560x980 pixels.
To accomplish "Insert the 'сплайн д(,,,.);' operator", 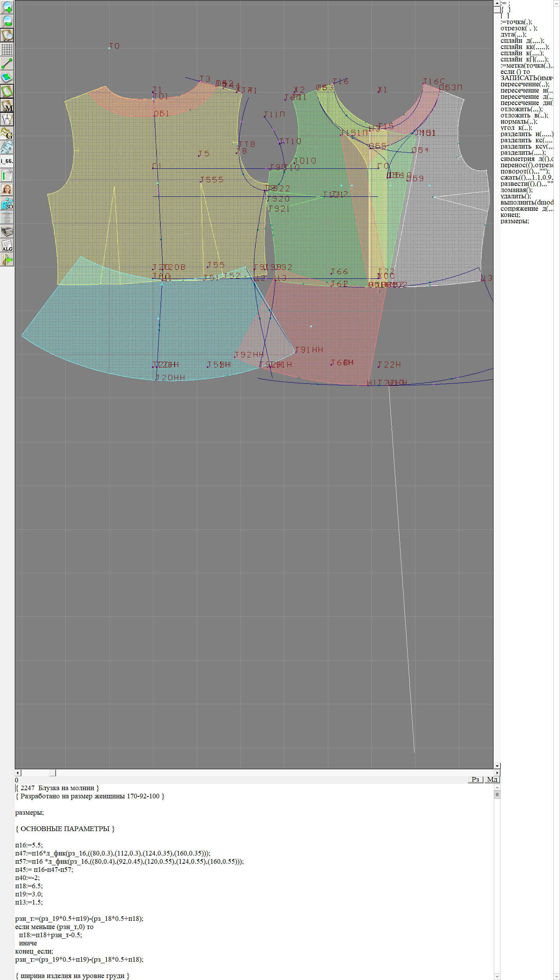I will (522, 41).
